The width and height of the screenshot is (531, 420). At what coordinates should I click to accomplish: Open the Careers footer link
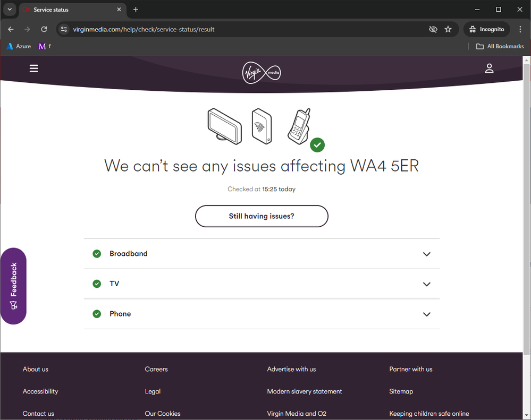(x=156, y=369)
